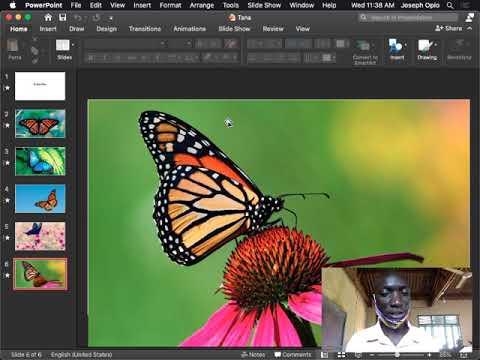Click the transition star icon beside slide 5
The width and height of the screenshot is (480, 360).
pyautogui.click(x=7, y=238)
